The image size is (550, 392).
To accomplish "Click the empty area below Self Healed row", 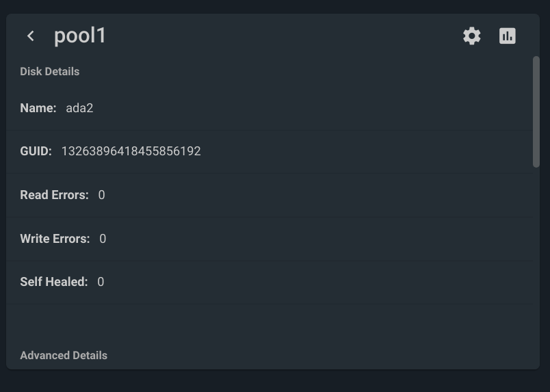I will pyautogui.click(x=270, y=325).
